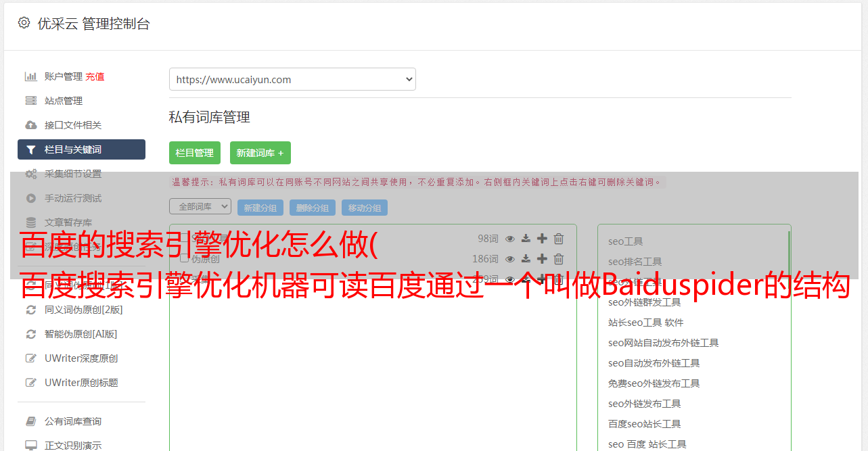This screenshot has height=451, width=868.
Task: Click the gears icon for 采集细节设置
Action: pyautogui.click(x=31, y=174)
